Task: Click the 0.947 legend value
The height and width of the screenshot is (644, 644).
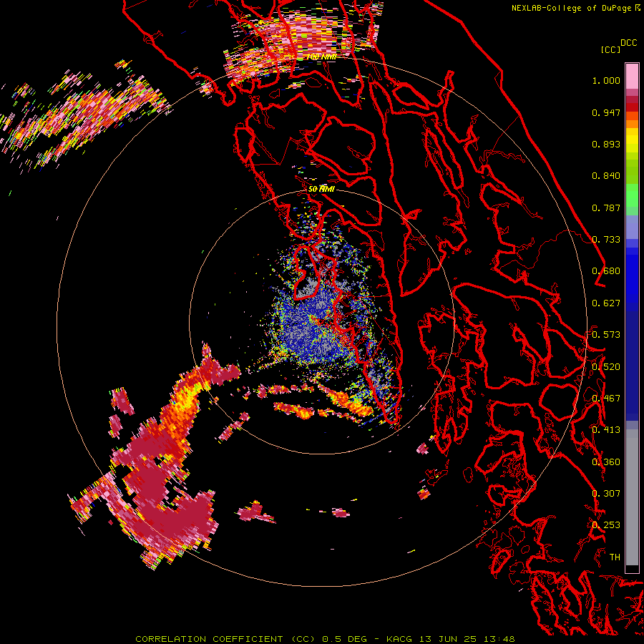Action: point(606,112)
